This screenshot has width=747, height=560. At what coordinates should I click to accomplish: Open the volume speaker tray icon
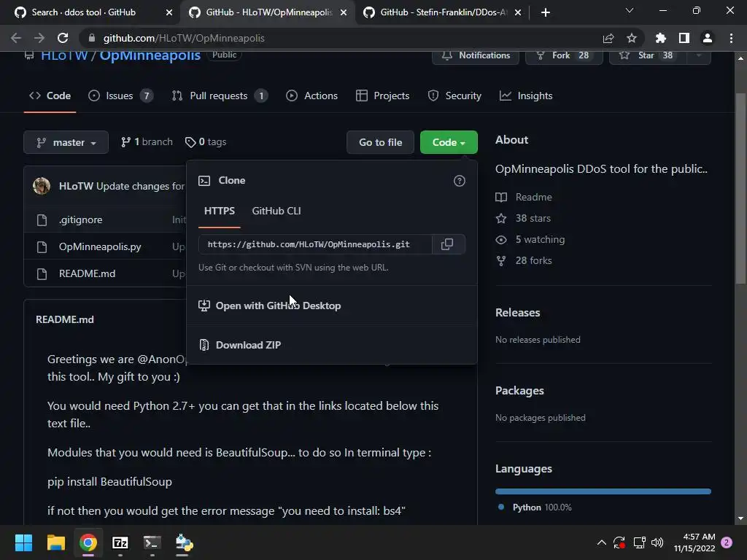(657, 542)
